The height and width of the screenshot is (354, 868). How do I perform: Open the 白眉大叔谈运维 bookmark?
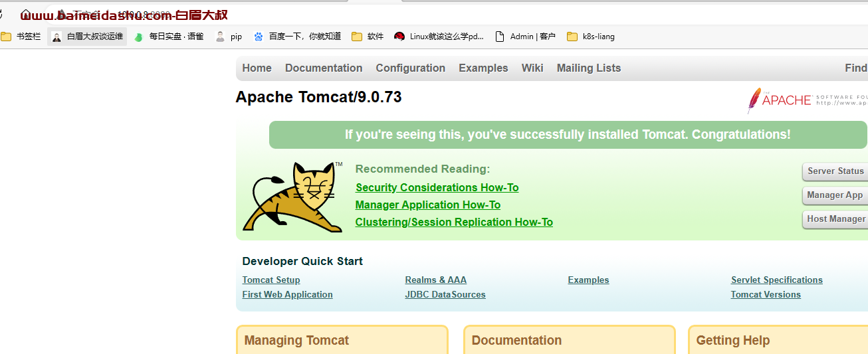click(x=88, y=37)
